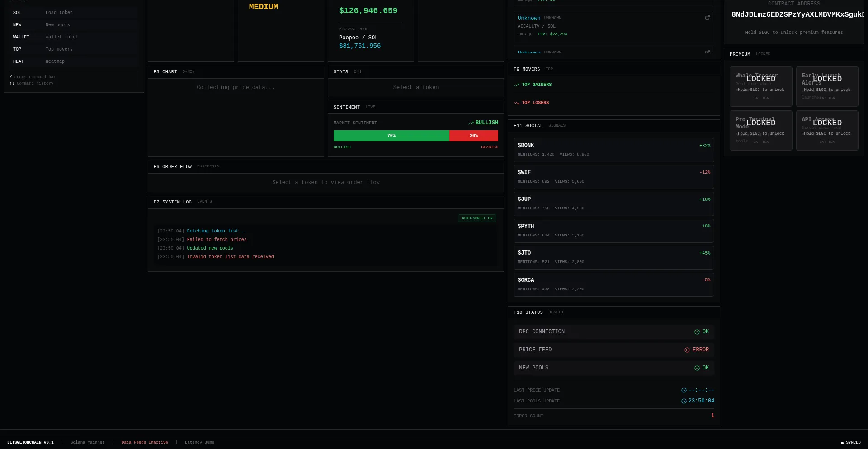Open the F11 SOCIAL signals panel

pos(529,126)
